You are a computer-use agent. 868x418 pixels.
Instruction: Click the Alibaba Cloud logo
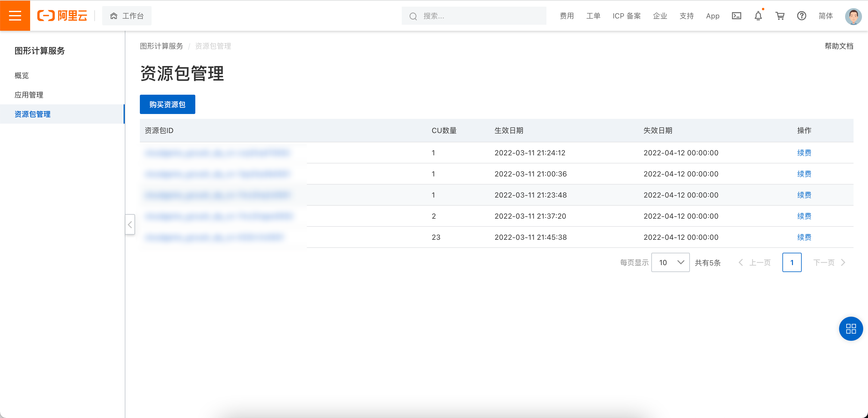point(62,15)
